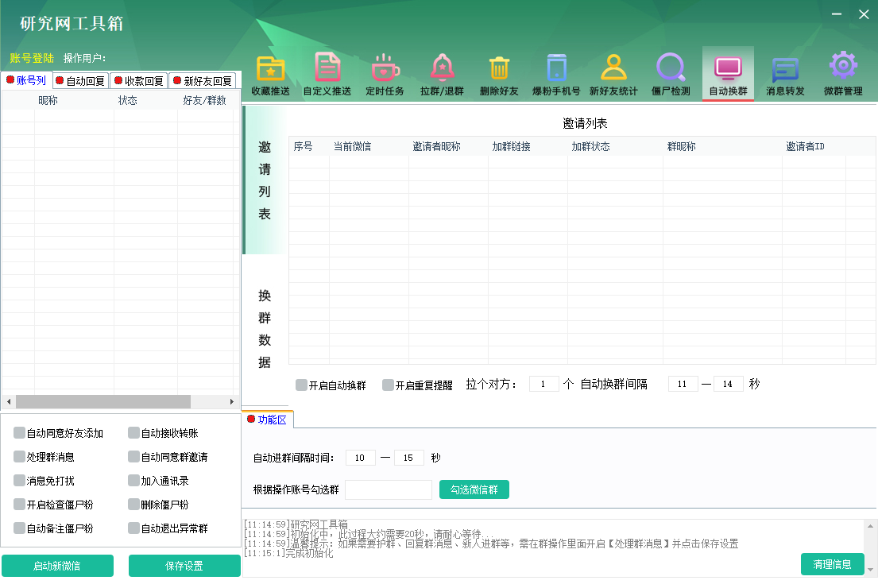Click 勾选微信群 to select groups
Image resolution: width=878 pixels, height=588 pixels.
pos(473,489)
